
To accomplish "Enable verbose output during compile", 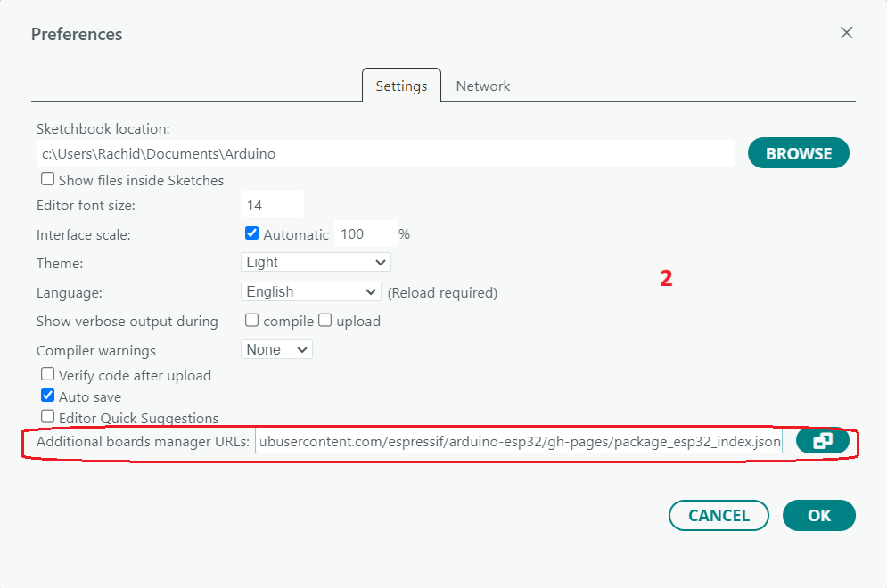I will (252, 320).
